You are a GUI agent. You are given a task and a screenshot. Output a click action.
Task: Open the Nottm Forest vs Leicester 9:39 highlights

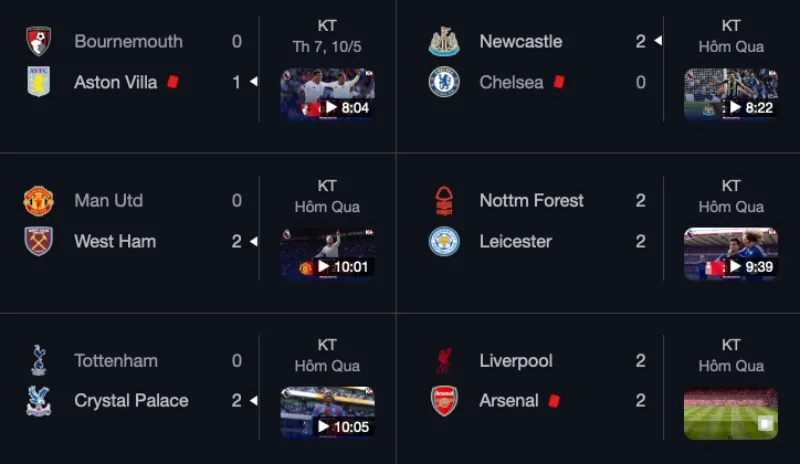tap(731, 254)
